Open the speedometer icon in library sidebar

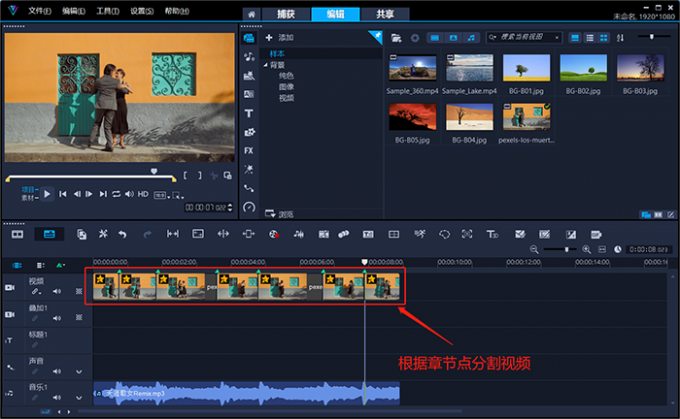pos(249,207)
